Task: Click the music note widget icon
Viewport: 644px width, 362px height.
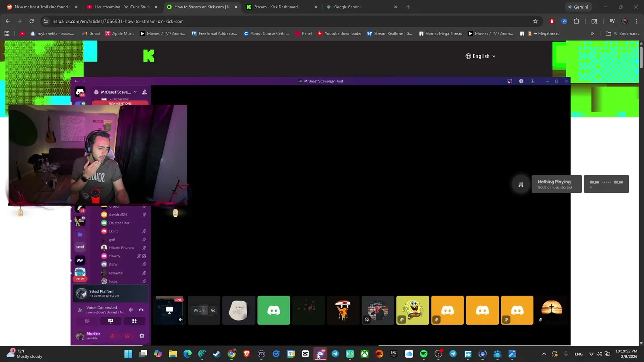Action: pos(521,185)
